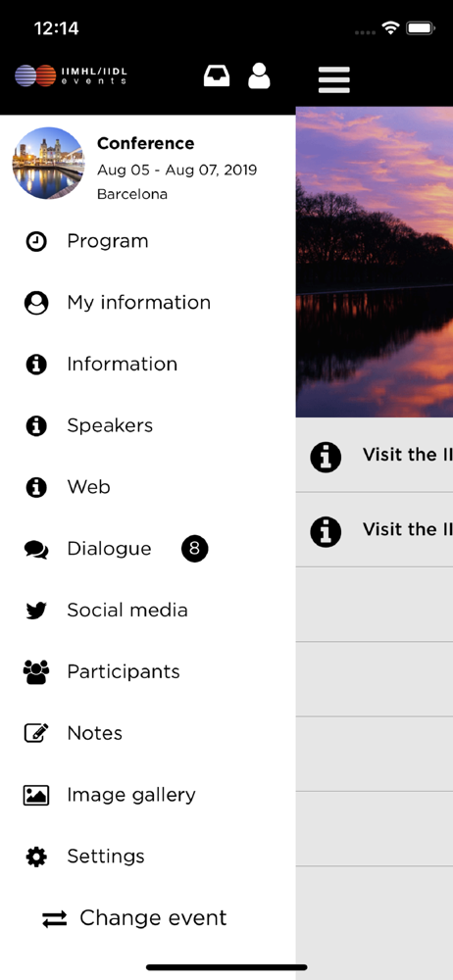
Task: Click the Notes pencil icon
Action: [x=36, y=733]
